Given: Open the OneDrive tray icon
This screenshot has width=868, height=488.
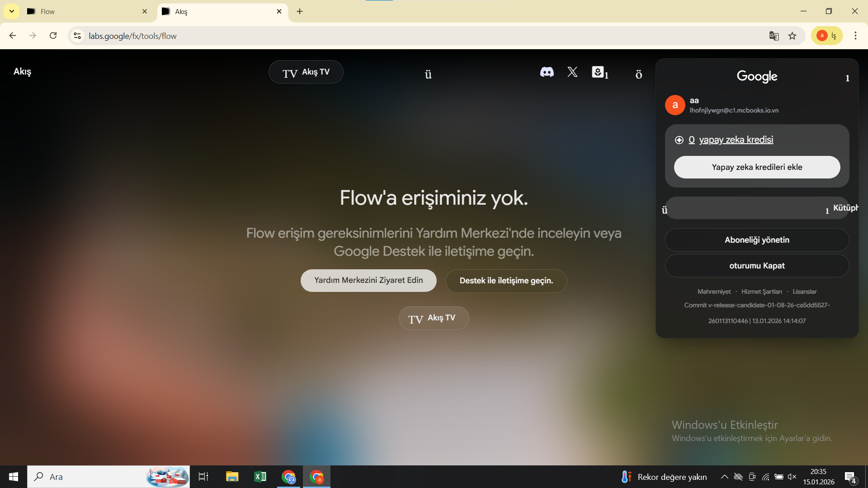Looking at the screenshot, I should pyautogui.click(x=738, y=477).
